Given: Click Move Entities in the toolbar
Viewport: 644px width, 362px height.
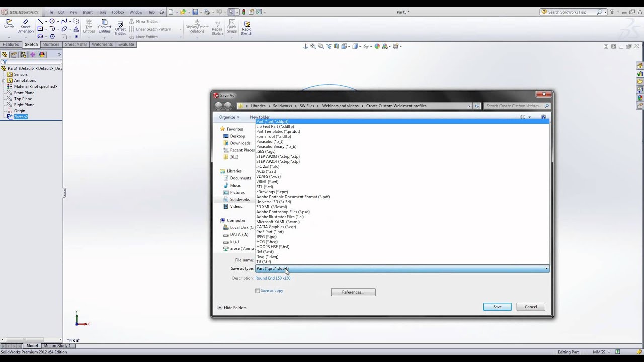Looking at the screenshot, I should tap(143, 37).
